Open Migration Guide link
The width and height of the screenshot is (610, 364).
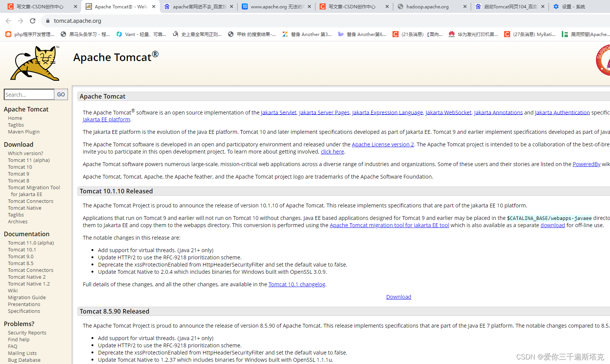point(27,297)
